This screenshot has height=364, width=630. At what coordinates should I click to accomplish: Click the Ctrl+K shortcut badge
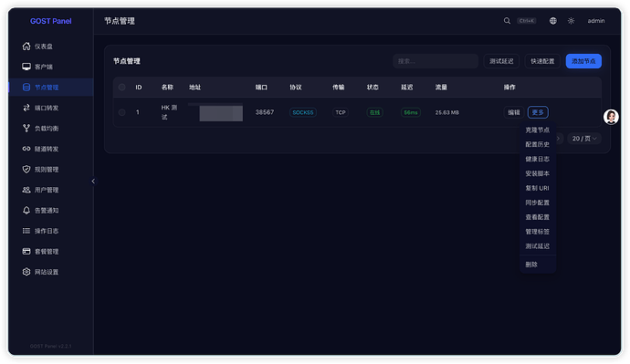tap(526, 21)
